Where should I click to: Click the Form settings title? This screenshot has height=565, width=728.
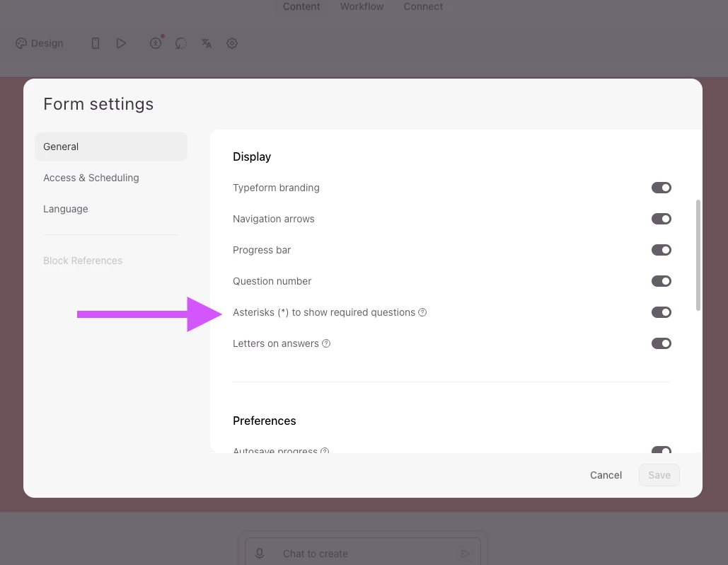coord(98,104)
